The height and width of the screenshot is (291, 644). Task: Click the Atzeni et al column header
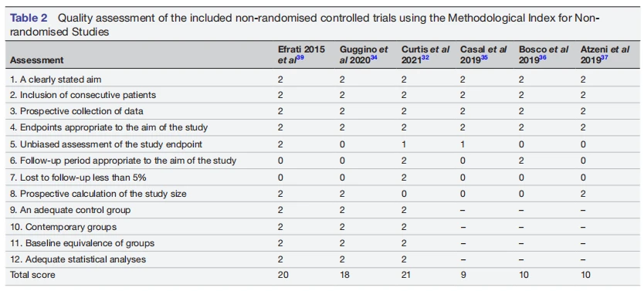[605, 55]
